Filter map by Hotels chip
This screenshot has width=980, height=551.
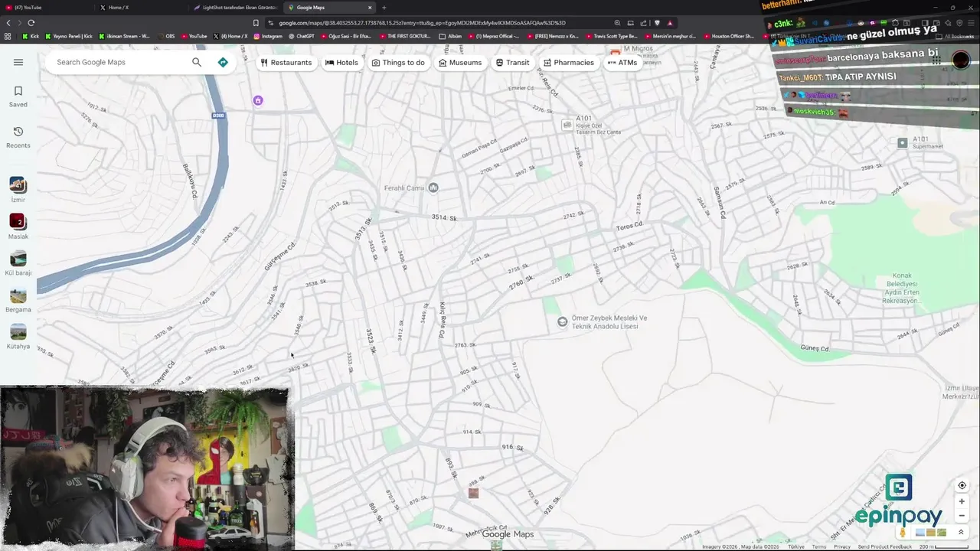tap(341, 62)
